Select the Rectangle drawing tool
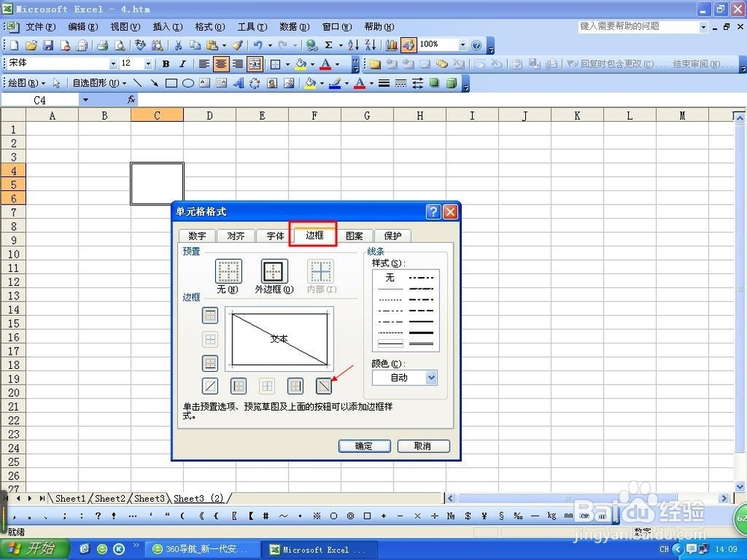747x560 pixels. click(x=171, y=84)
